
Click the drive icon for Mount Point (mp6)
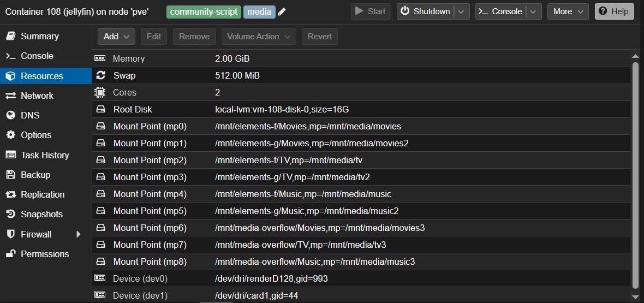point(100,228)
